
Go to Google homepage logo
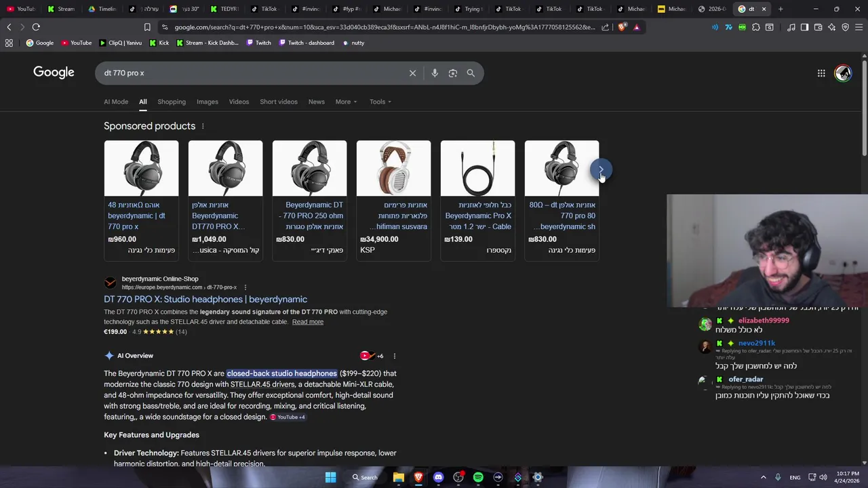pyautogui.click(x=54, y=73)
